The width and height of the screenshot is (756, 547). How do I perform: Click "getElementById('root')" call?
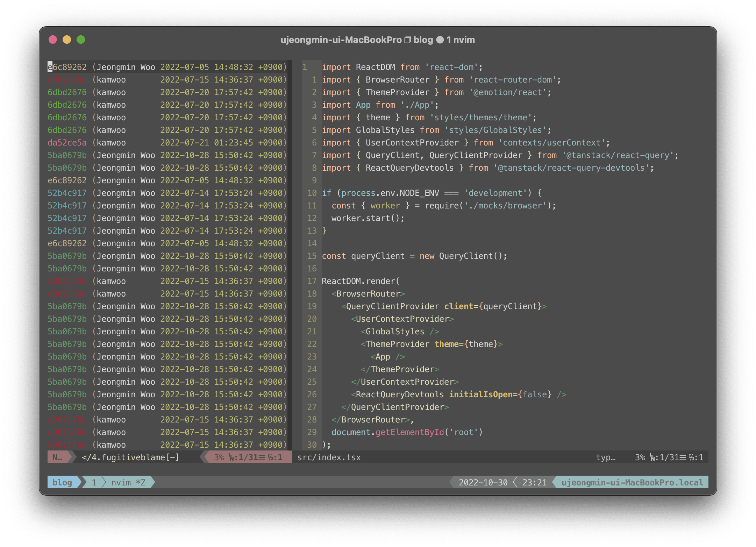point(429,432)
